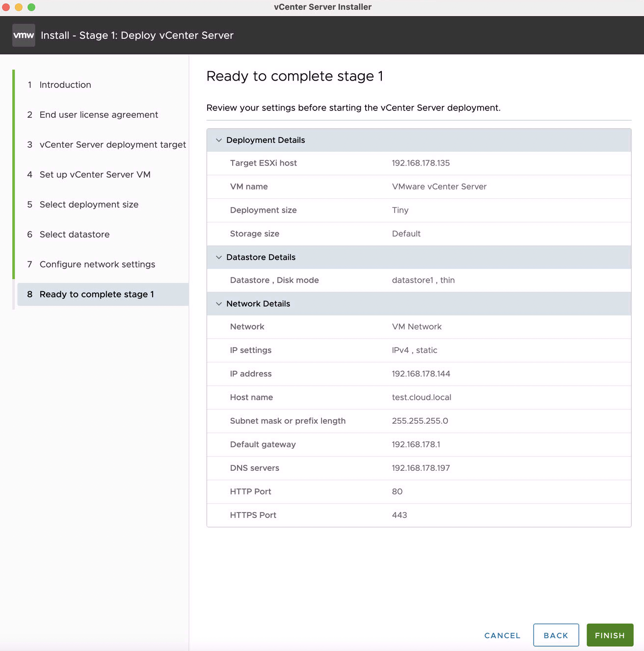Go to End user license agreement step
644x651 pixels.
click(99, 115)
